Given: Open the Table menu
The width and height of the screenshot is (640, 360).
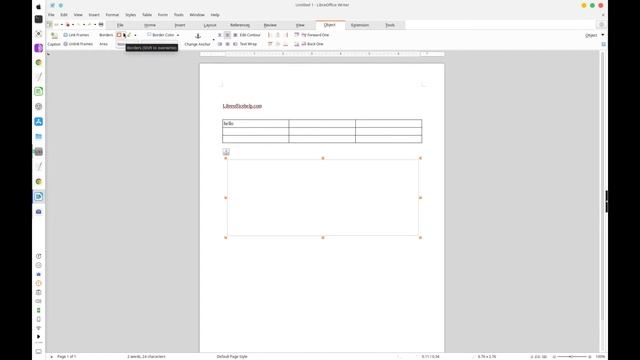Looking at the screenshot, I should 147,15.
